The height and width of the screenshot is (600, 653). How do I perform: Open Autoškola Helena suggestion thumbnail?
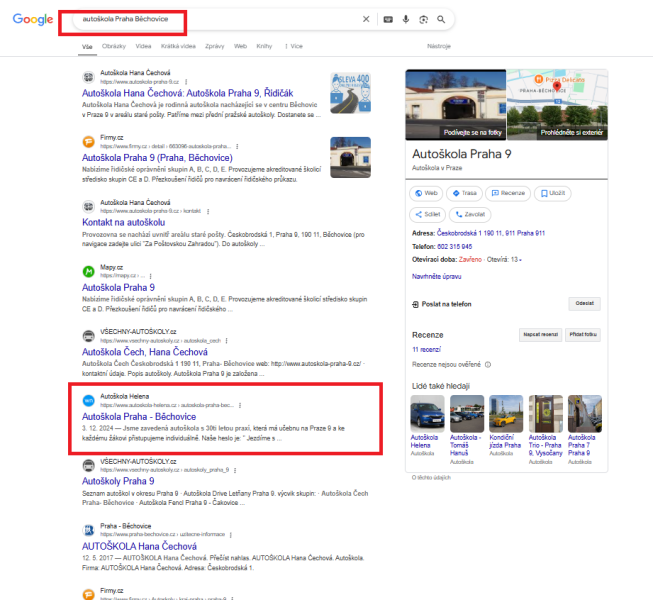point(427,414)
